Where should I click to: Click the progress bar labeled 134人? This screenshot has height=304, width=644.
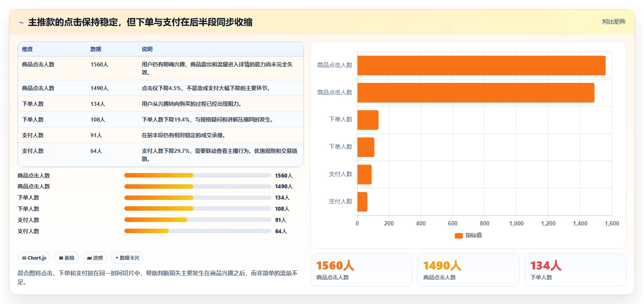pos(198,197)
